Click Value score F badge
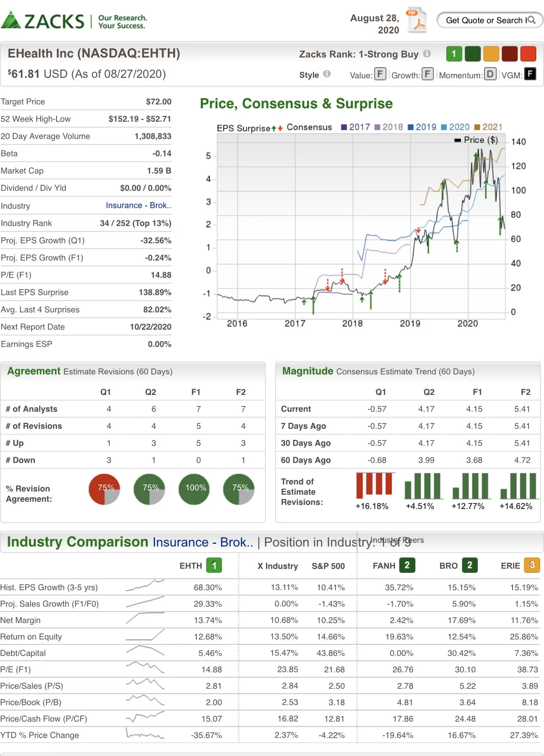Screen dimensions: 544x756 point(381,74)
